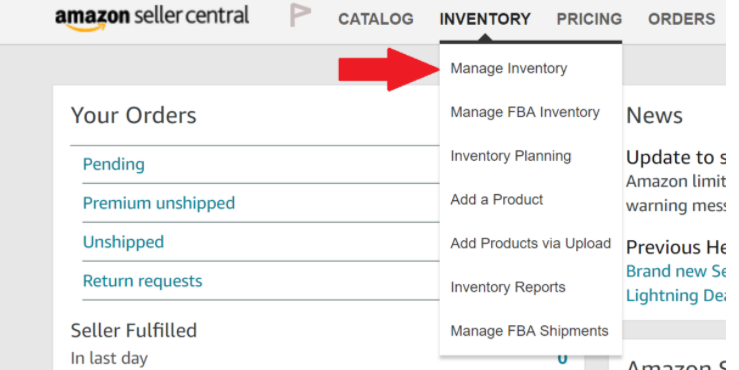Open the CATALOG menu

point(376,19)
